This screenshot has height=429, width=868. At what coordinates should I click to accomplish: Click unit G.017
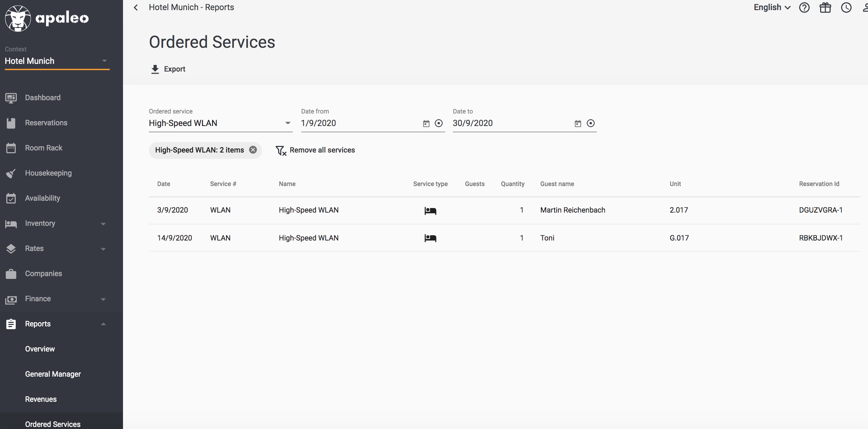click(x=679, y=238)
